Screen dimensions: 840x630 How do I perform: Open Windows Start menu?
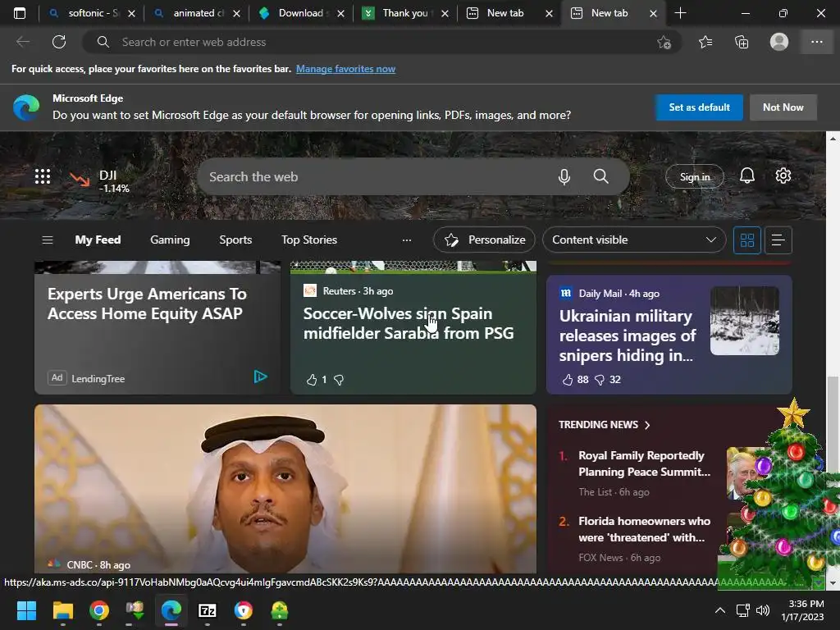[26, 610]
